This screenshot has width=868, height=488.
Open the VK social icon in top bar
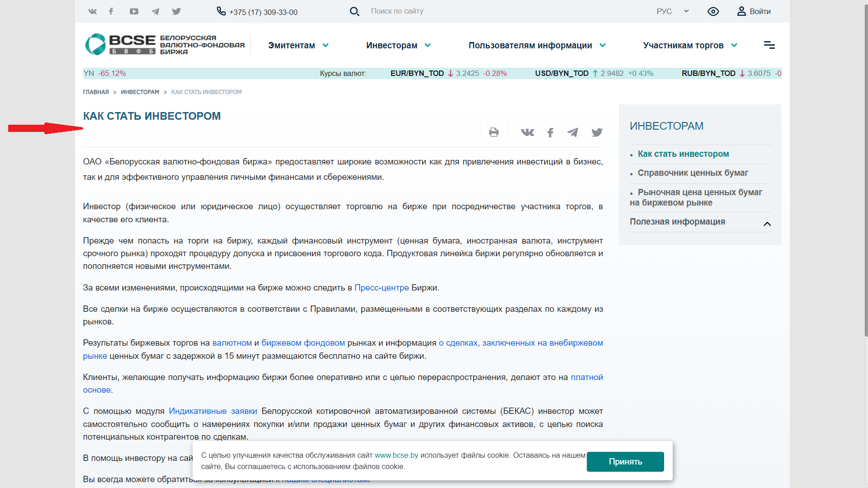pyautogui.click(x=92, y=11)
